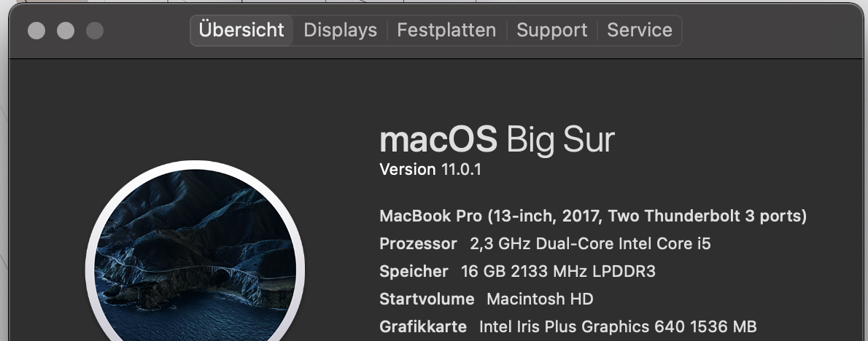Minimize the system overview window
The width and height of the screenshot is (868, 341).
coord(66,31)
